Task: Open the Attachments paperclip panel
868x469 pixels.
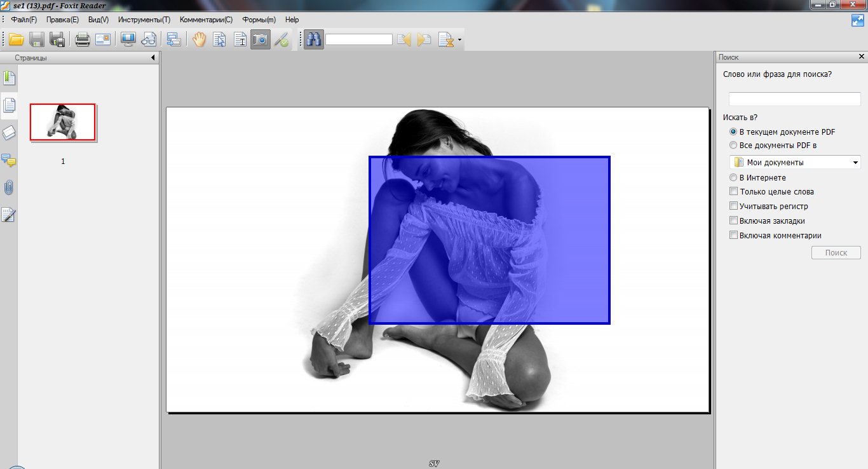Action: [9, 187]
